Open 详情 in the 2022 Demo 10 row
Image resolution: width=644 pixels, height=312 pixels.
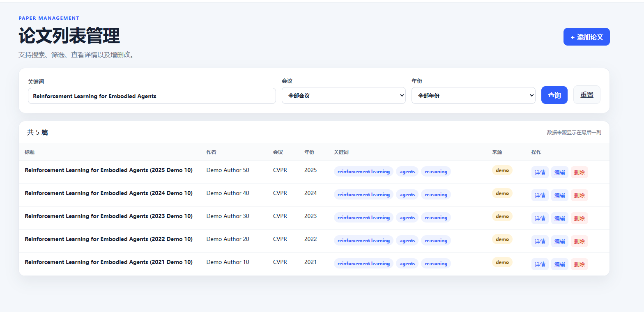pos(540,241)
